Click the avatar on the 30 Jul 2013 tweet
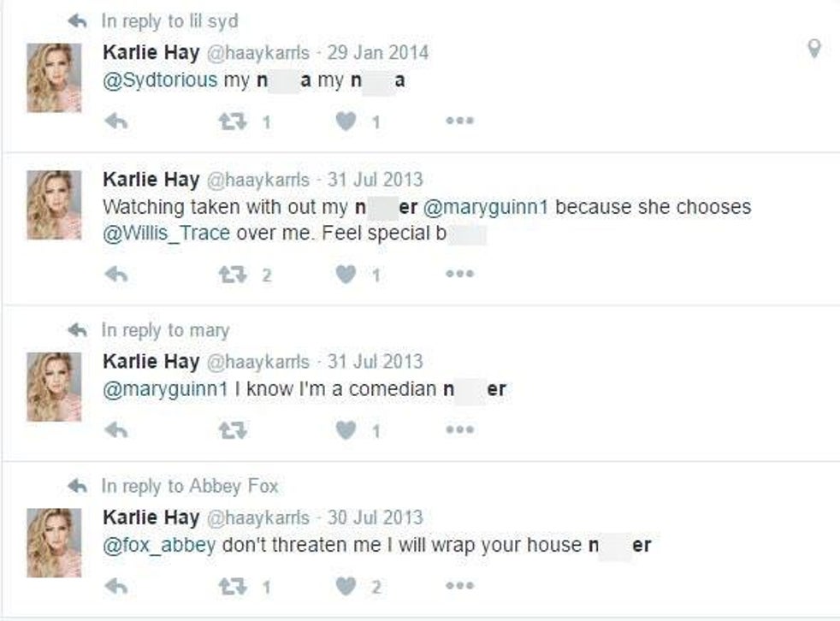840x621 pixels. point(55,542)
